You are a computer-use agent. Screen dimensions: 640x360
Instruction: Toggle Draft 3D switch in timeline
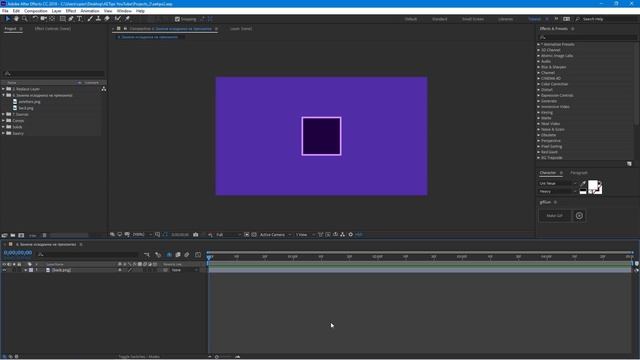click(158, 255)
